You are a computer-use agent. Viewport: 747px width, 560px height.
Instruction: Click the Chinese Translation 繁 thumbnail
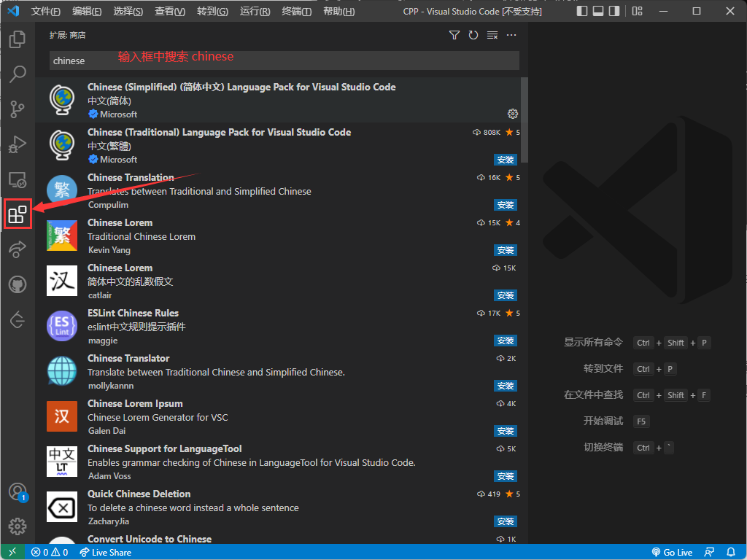pos(62,190)
